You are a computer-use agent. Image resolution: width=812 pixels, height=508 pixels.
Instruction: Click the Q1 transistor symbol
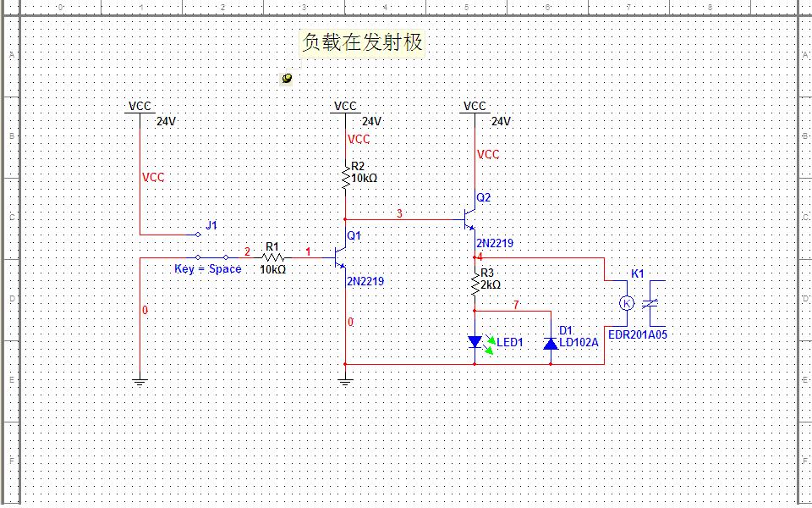(340, 256)
